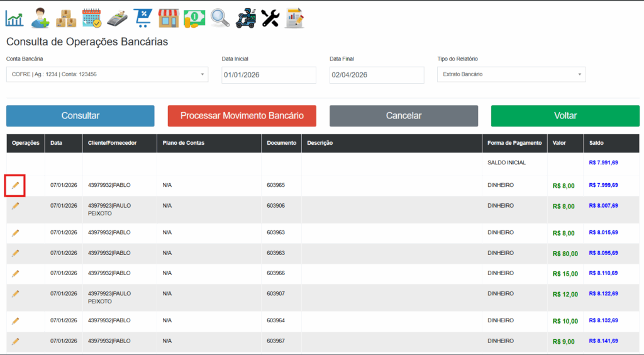Viewport: 644px width, 355px height.
Task: Open the wrench and screwdriver settings icon
Action: [270, 18]
